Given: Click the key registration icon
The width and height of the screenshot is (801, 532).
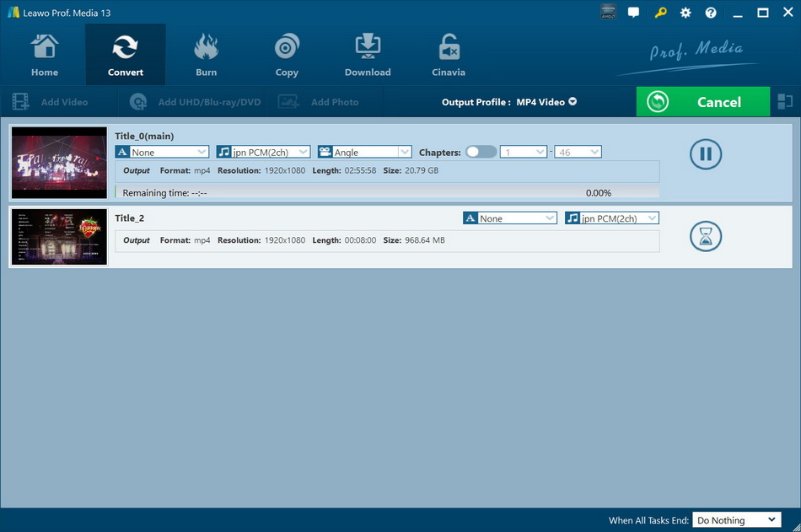Looking at the screenshot, I should (x=659, y=13).
